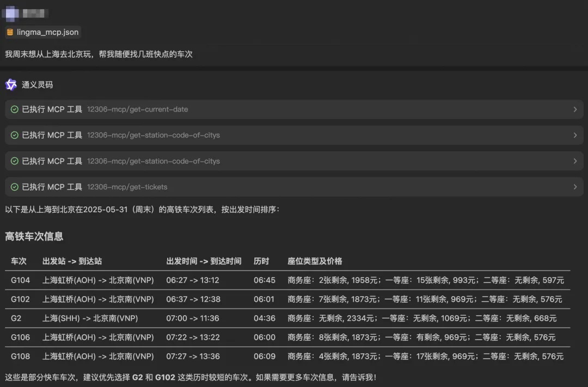The height and width of the screenshot is (387, 588).
Task: Select train number G2 in table
Action: coord(16,318)
